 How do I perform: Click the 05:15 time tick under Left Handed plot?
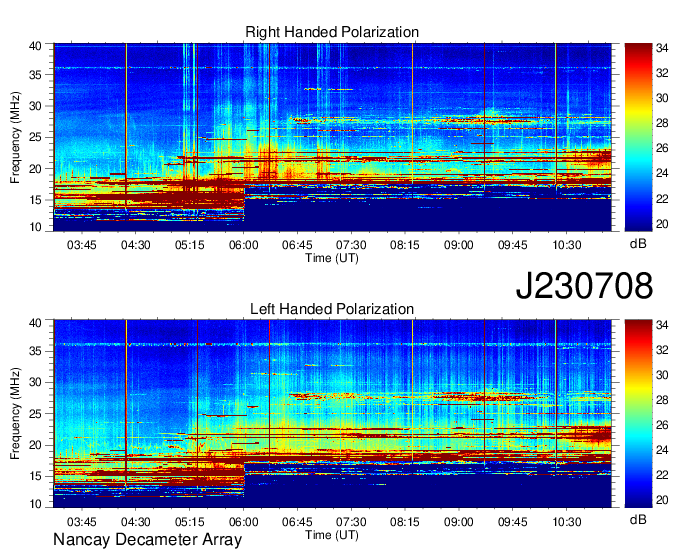190,522
